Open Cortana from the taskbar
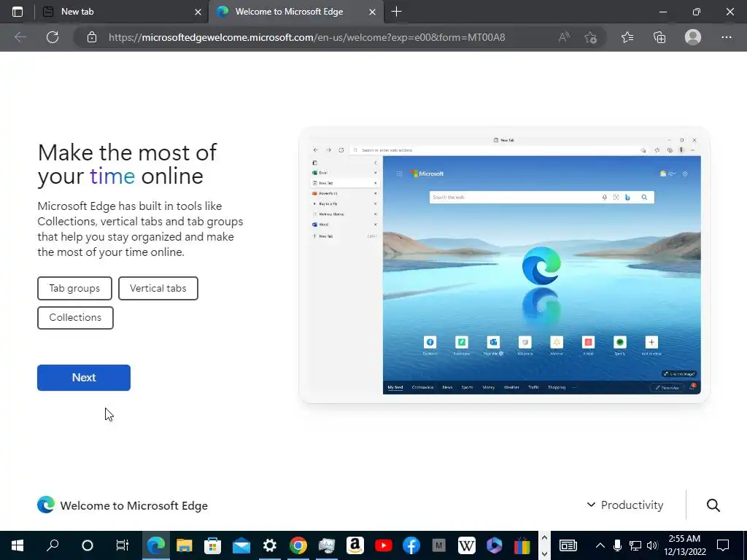Screen dimensions: 747x560 pos(88,545)
